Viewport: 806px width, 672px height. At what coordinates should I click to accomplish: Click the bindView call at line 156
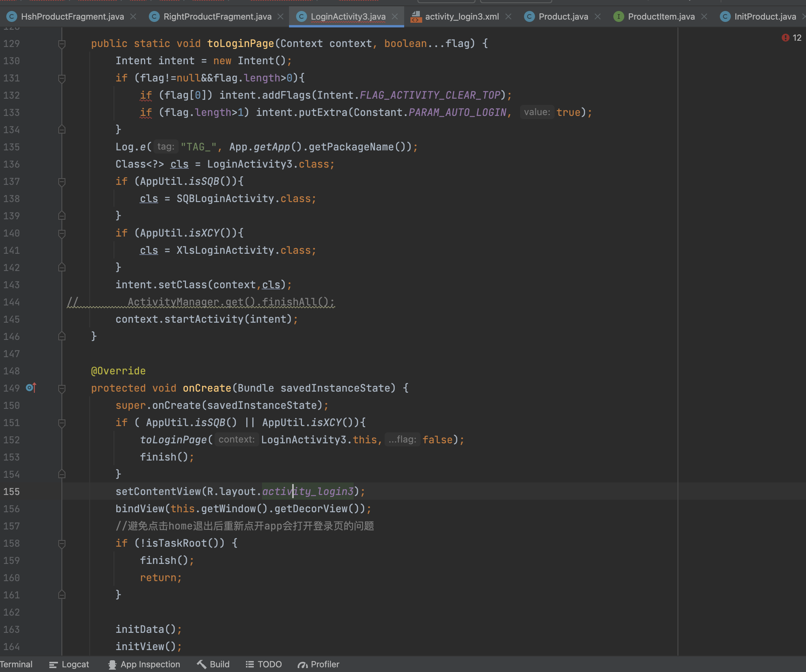click(x=243, y=509)
